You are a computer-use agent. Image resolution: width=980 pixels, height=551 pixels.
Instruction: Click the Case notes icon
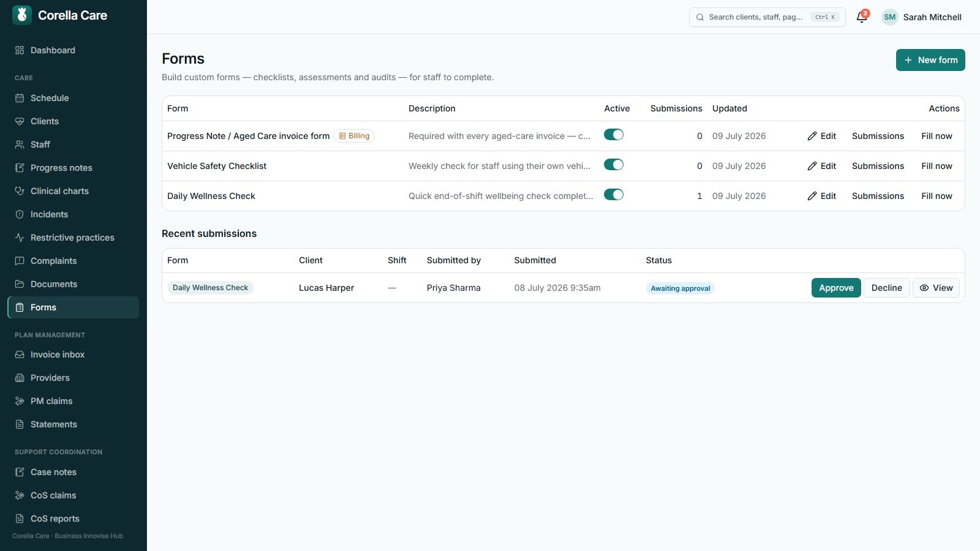(20, 472)
